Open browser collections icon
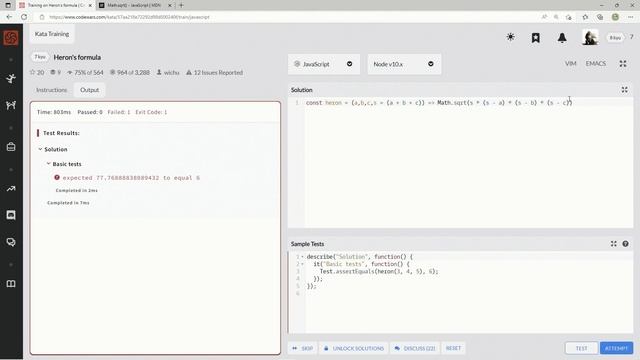Image resolution: width=640 pixels, height=360 pixels. coord(600,17)
